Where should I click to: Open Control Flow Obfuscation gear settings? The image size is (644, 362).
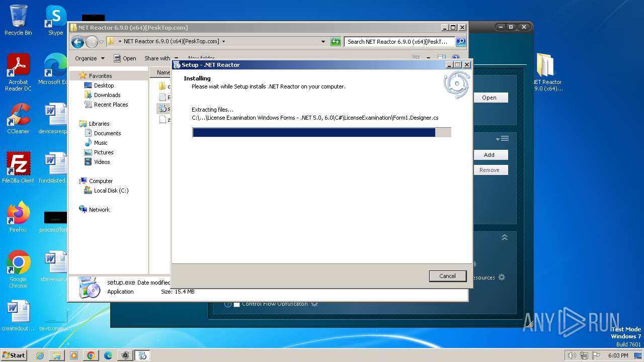[x=314, y=304]
